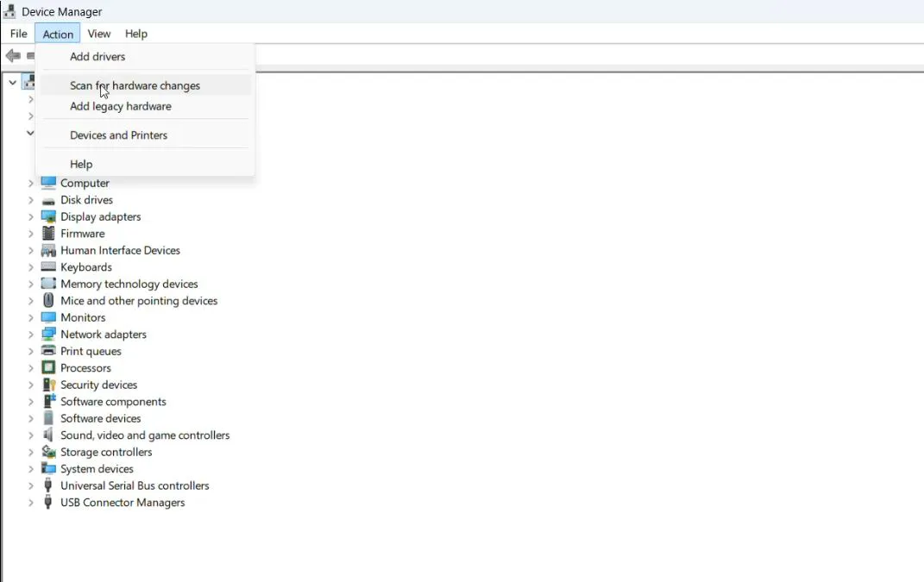Select the Firmware icon
Screen dimensions: 924x582
coord(47,234)
